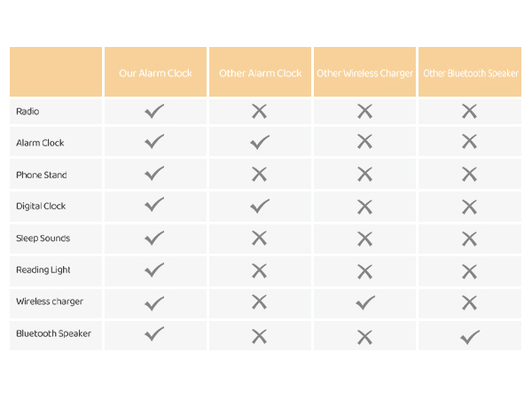Image resolution: width=532 pixels, height=399 pixels.
Task: Select the Other Wireless Charger column header
Action: tap(364, 73)
